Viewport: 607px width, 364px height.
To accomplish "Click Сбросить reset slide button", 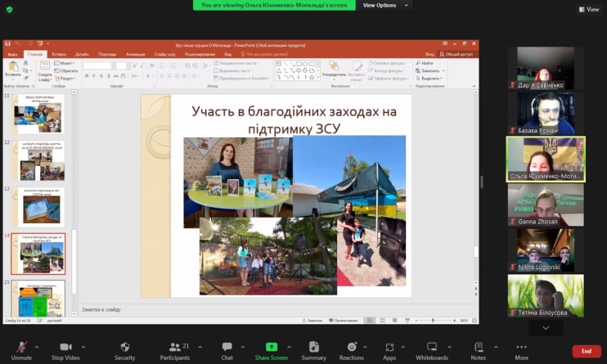I will click(x=66, y=70).
